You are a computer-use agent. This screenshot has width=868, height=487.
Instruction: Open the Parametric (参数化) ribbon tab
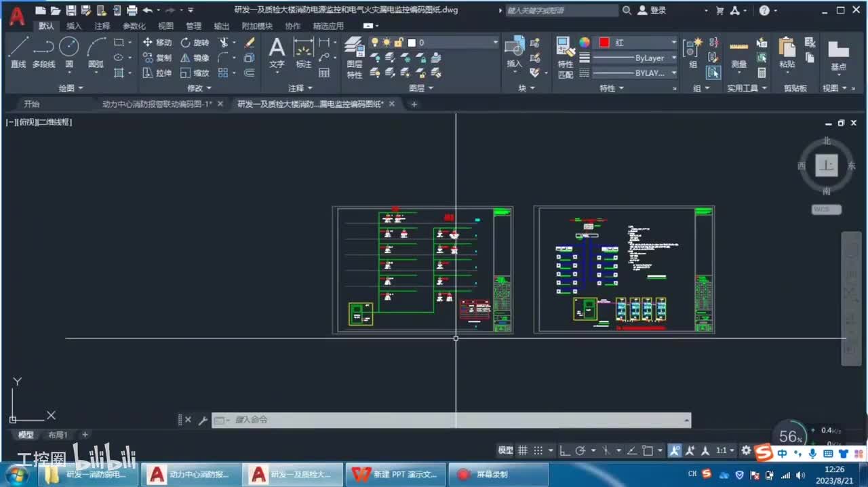pyautogui.click(x=134, y=26)
